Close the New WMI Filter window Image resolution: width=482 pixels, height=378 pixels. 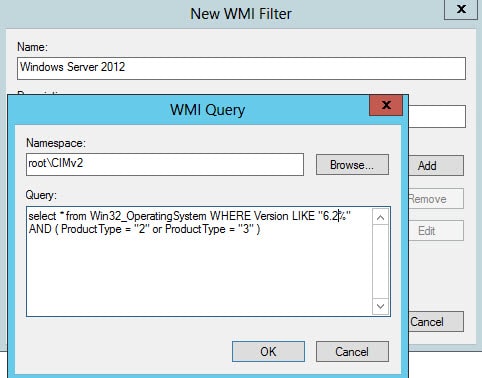(x=461, y=9)
